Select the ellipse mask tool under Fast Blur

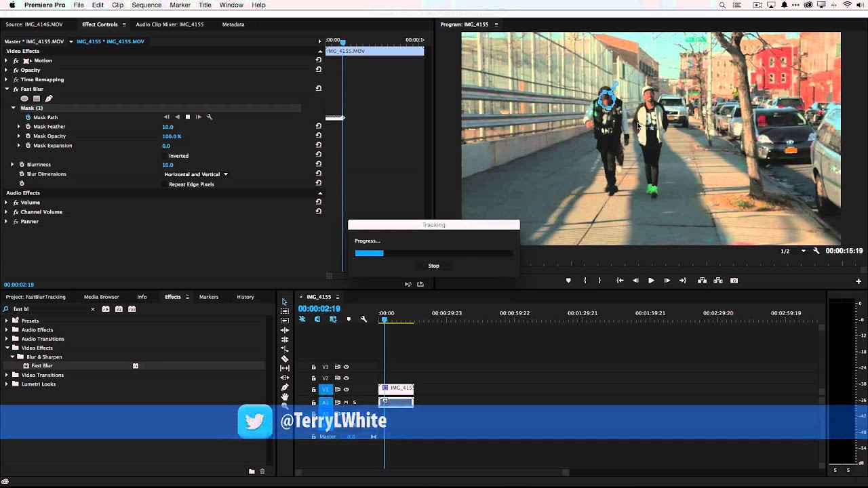(24, 98)
